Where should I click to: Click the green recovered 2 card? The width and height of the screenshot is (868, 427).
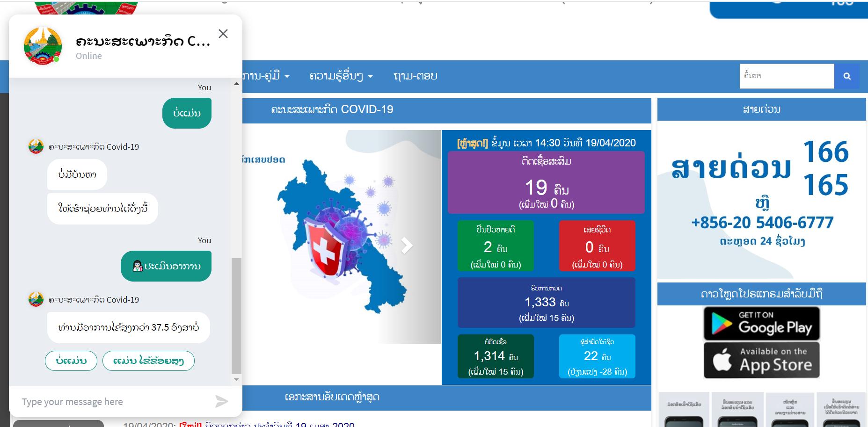496,246
